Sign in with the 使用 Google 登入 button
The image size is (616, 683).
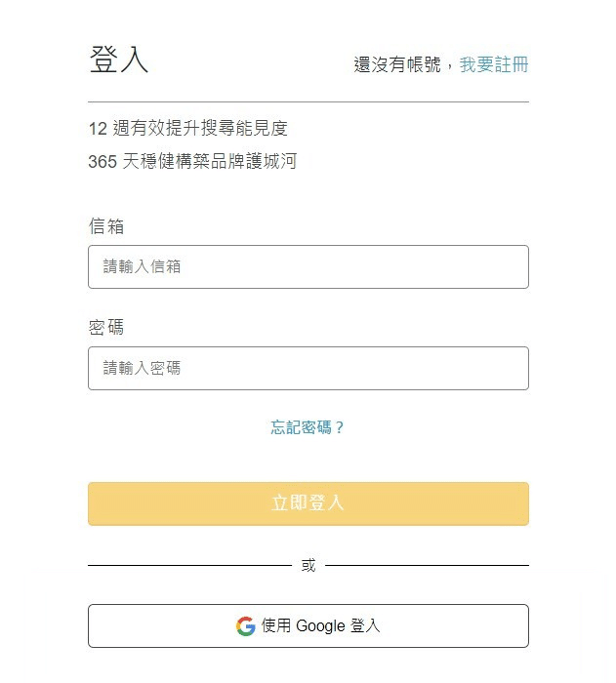[308, 626]
